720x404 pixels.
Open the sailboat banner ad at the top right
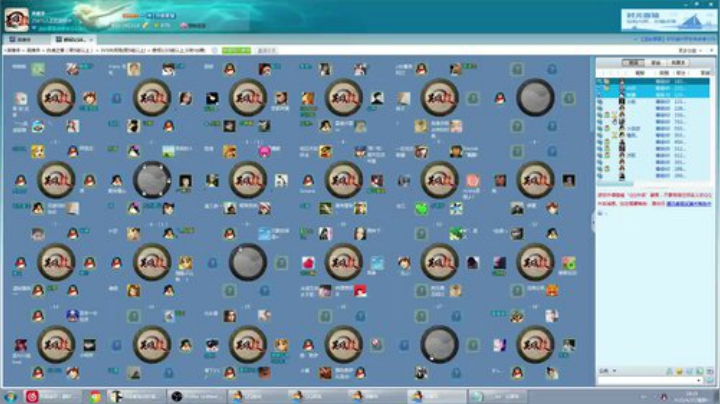[x=669, y=21]
